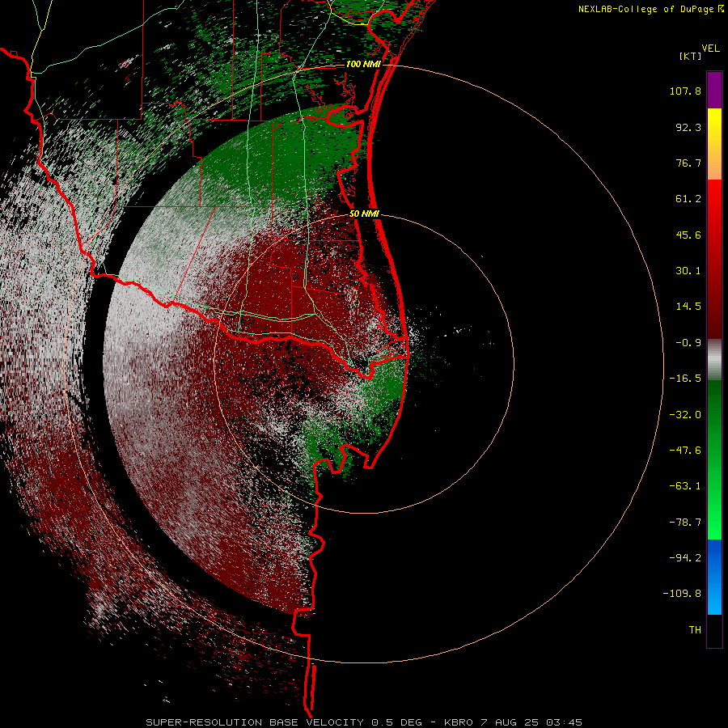728x728 pixels.
Task: Select the -32.0 velocity legend value
Action: (x=685, y=415)
